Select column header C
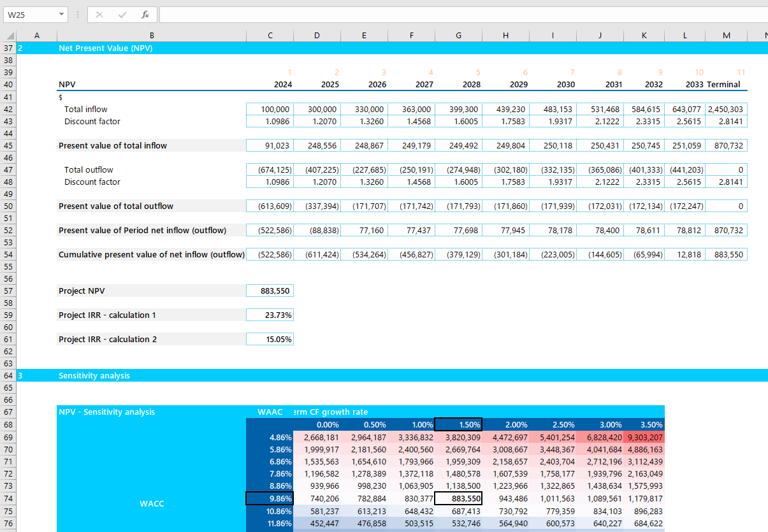 269,35
